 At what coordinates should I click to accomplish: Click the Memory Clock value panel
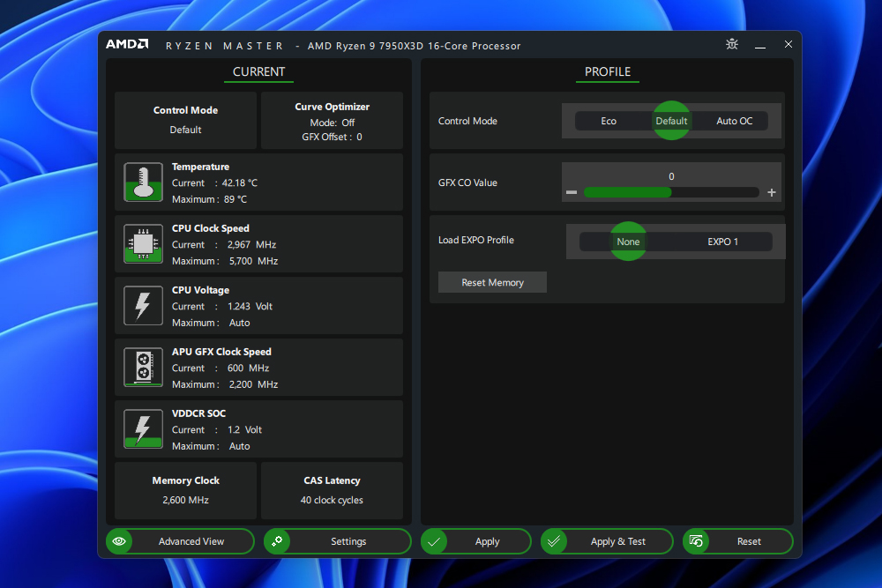185,490
